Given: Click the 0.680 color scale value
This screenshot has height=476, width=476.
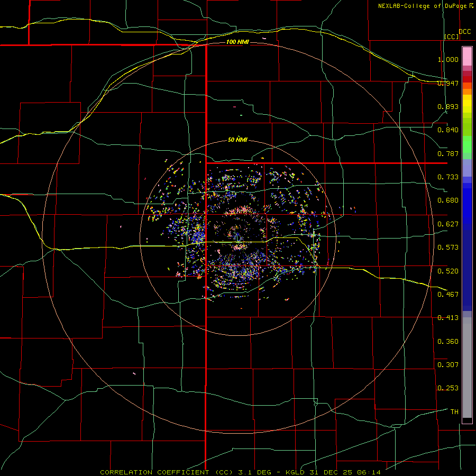Looking at the screenshot, I should (448, 200).
